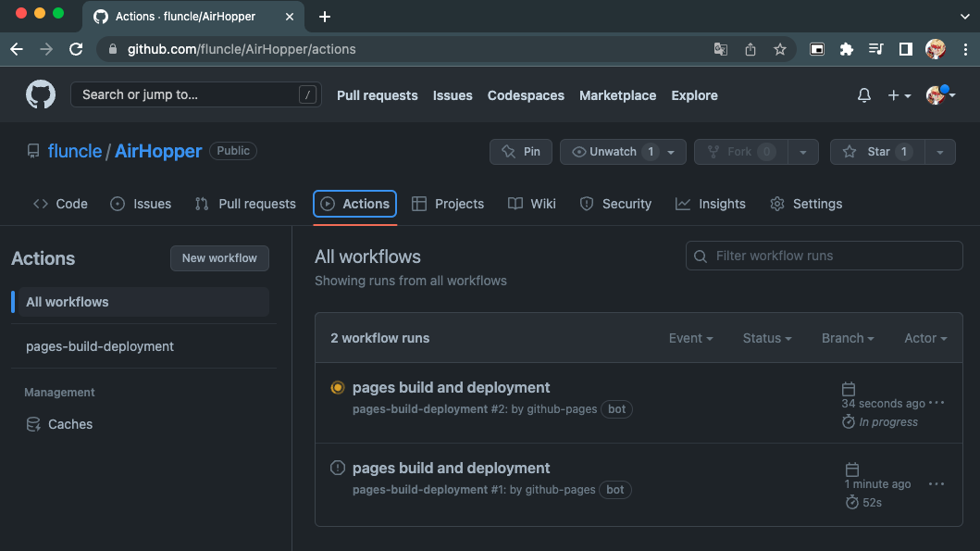This screenshot has width=980, height=551.
Task: Open the ellipsis options on run #2
Action: coord(937,403)
